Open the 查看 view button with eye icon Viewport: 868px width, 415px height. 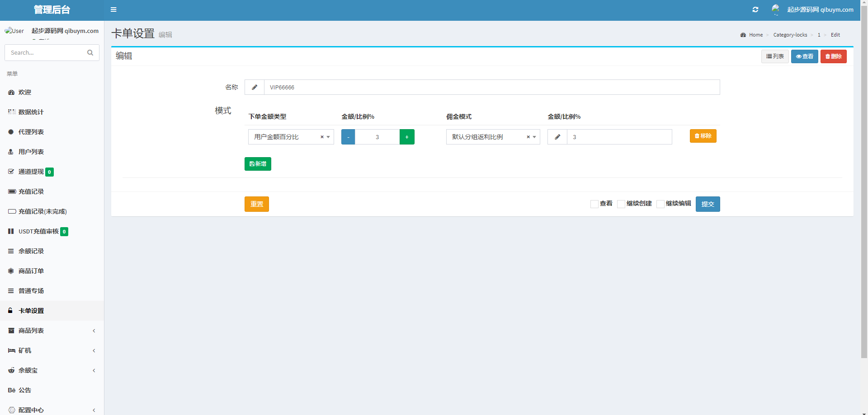point(804,56)
